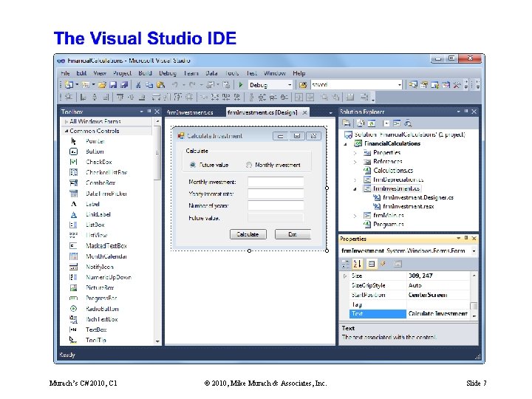532x399 pixels.
Task: Open Calculations.cs in Solution Explorer
Action: tap(393, 171)
